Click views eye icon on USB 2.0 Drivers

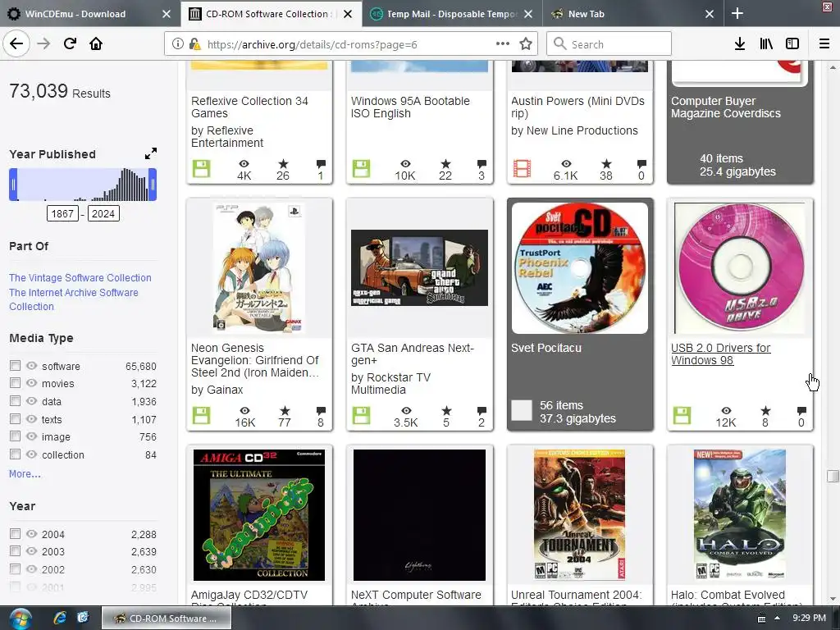(x=726, y=411)
